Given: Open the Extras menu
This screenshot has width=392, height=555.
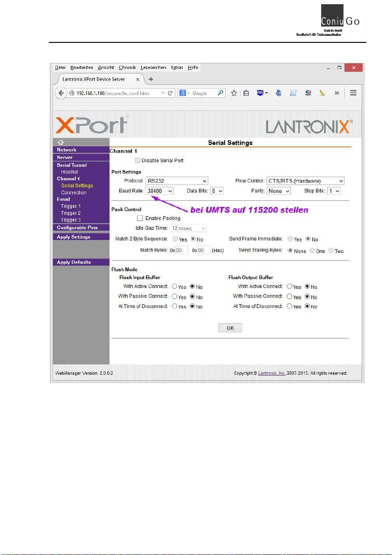Looking at the screenshot, I should pos(177,67).
